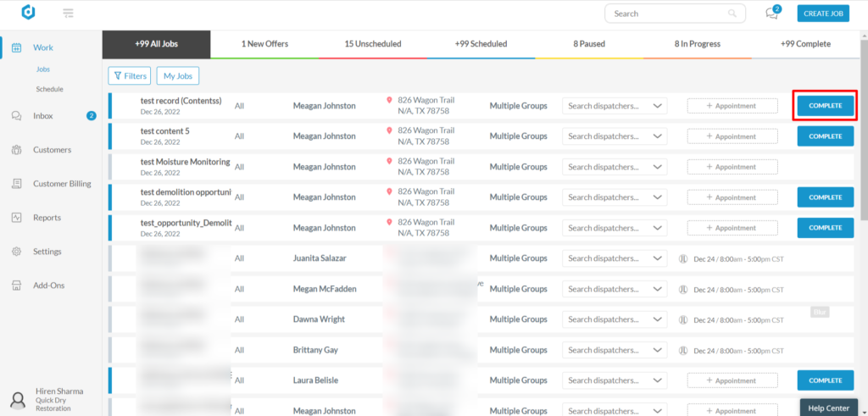
Task: Go to Customer Billing section
Action: point(61,184)
